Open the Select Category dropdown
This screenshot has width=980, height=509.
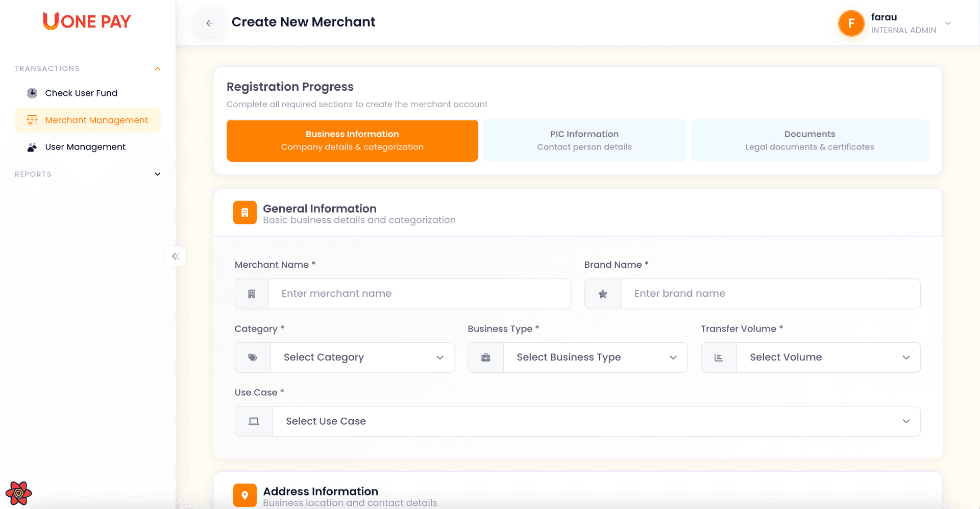362,358
